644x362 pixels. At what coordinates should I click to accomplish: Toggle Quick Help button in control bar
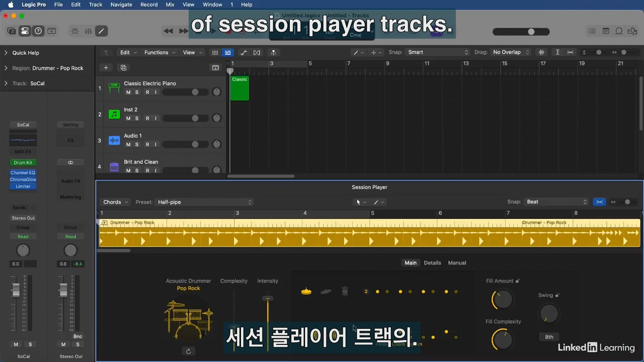click(x=38, y=31)
